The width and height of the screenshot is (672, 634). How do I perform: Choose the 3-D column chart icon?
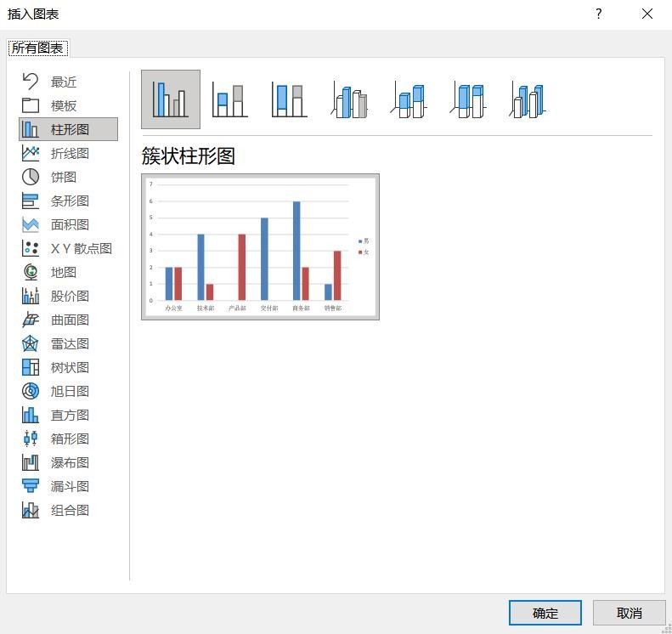tap(528, 100)
